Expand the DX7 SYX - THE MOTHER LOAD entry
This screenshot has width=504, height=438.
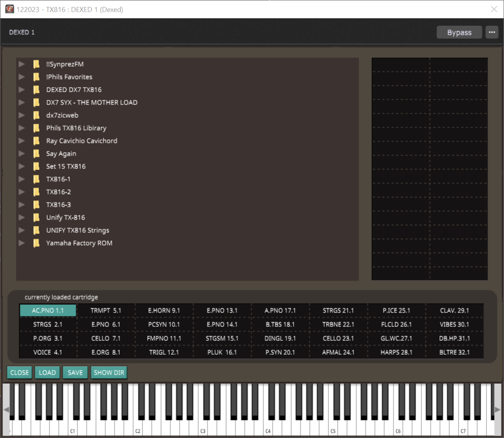(22, 102)
